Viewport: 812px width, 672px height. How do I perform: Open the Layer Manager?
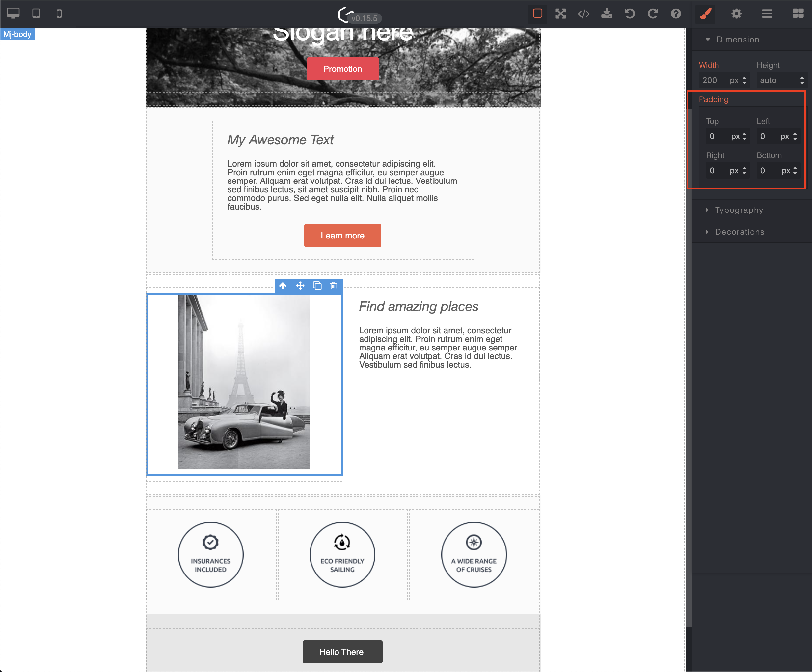click(767, 14)
